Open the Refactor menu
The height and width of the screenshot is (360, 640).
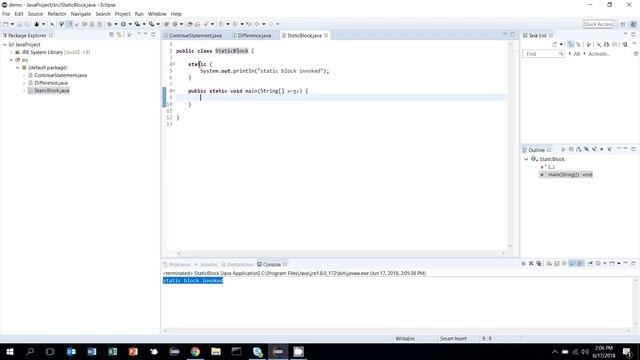click(x=57, y=14)
